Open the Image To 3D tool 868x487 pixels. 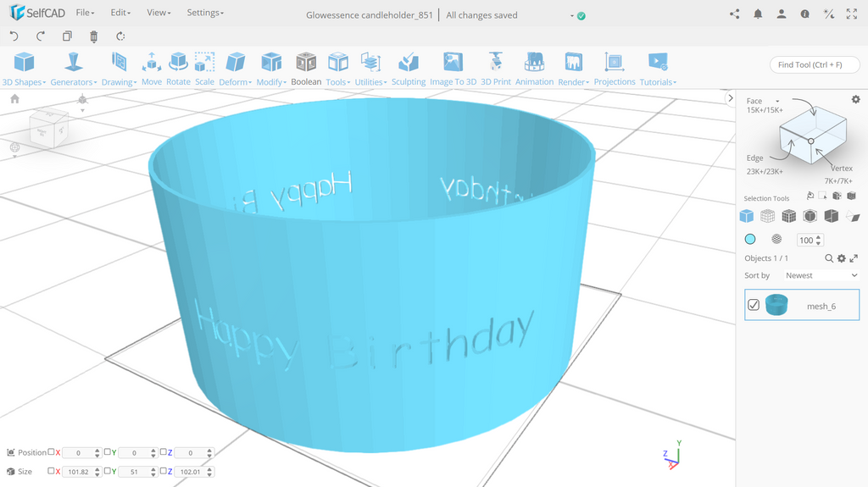pyautogui.click(x=453, y=69)
